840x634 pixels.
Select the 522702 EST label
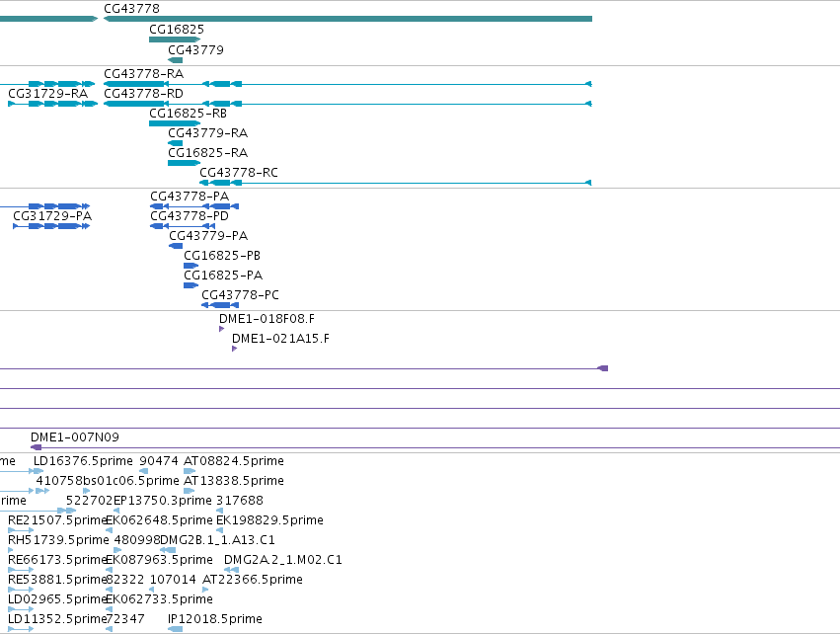tap(90, 501)
